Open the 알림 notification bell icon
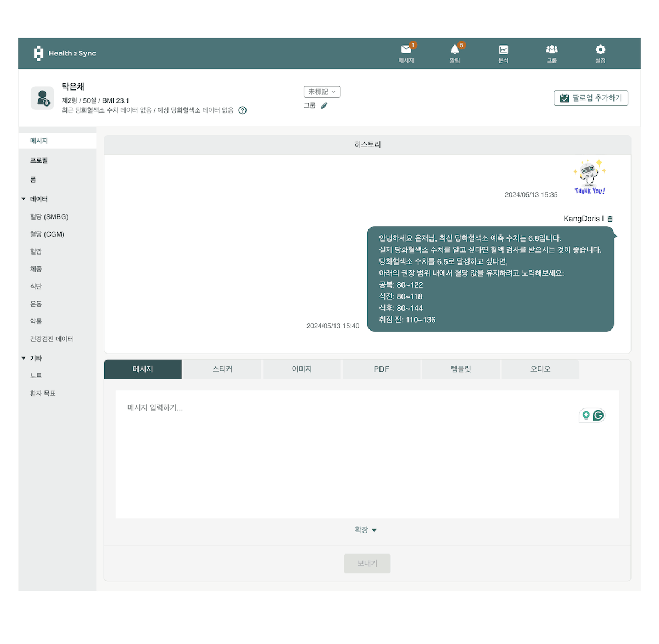 (x=455, y=49)
